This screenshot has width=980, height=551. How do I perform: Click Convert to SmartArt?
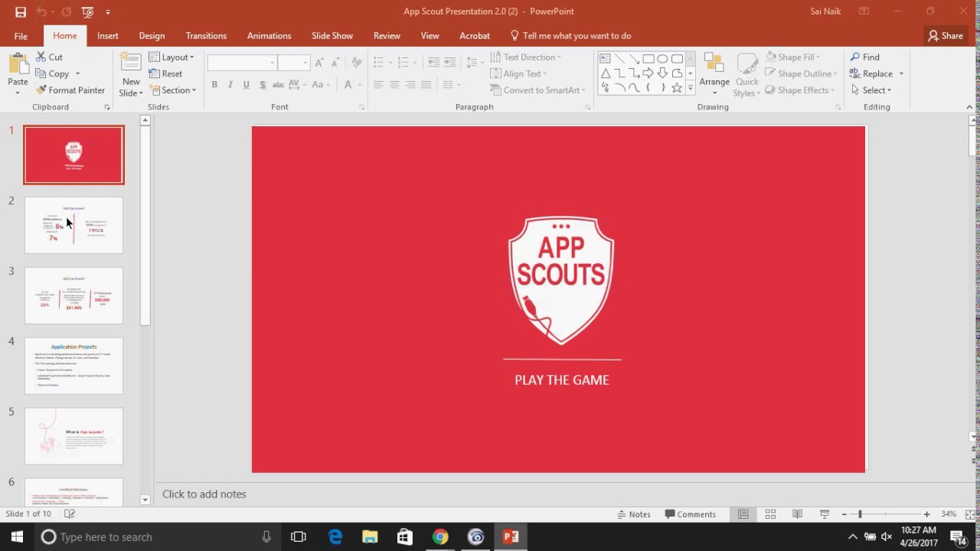pos(537,90)
